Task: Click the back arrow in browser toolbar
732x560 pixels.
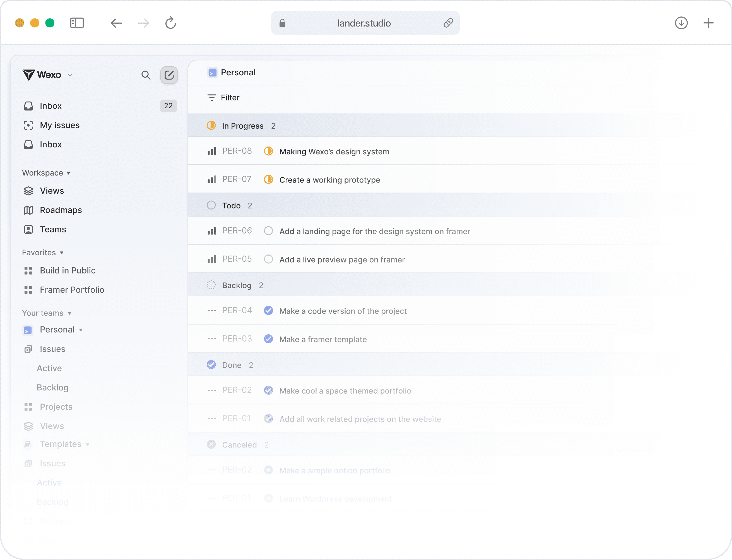Action: coord(116,23)
